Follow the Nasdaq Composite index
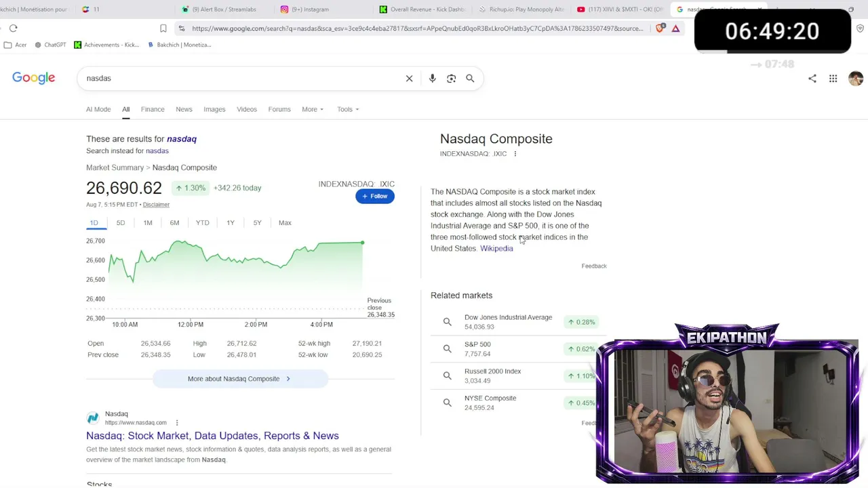Viewport: 868px width, 488px height. click(374, 196)
